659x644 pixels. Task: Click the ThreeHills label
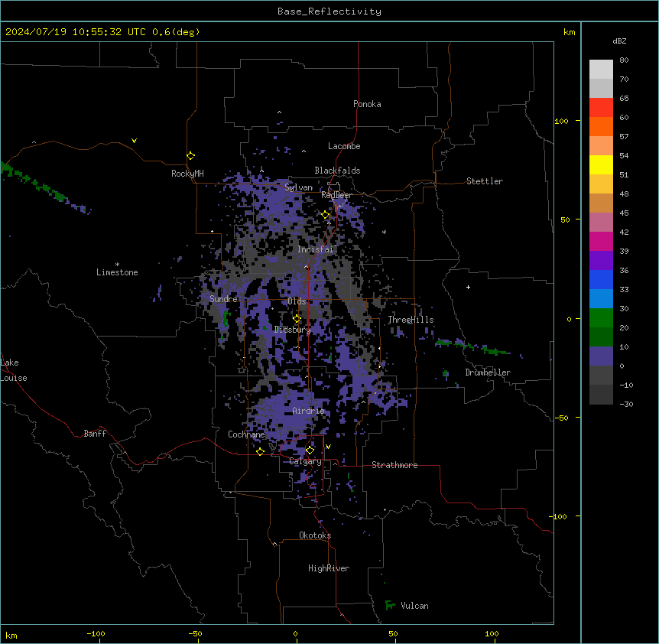(411, 320)
